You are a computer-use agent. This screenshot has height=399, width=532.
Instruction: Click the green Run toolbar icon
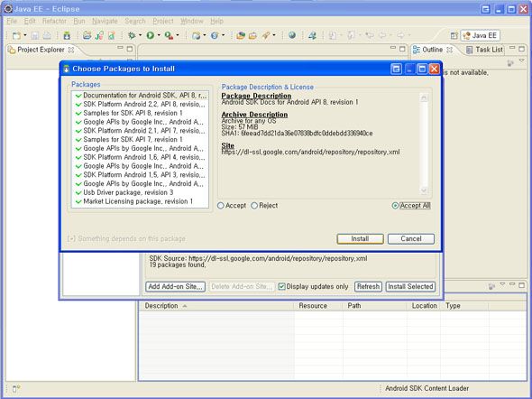(151, 35)
